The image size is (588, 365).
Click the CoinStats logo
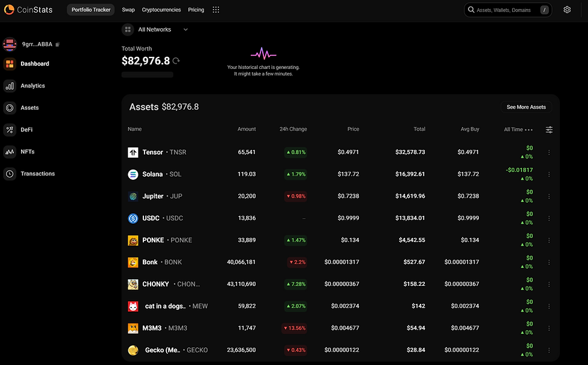[28, 10]
